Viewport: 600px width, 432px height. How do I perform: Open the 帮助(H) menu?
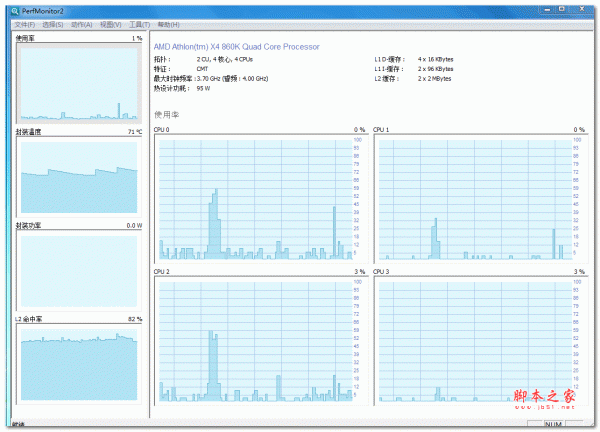pyautogui.click(x=168, y=25)
